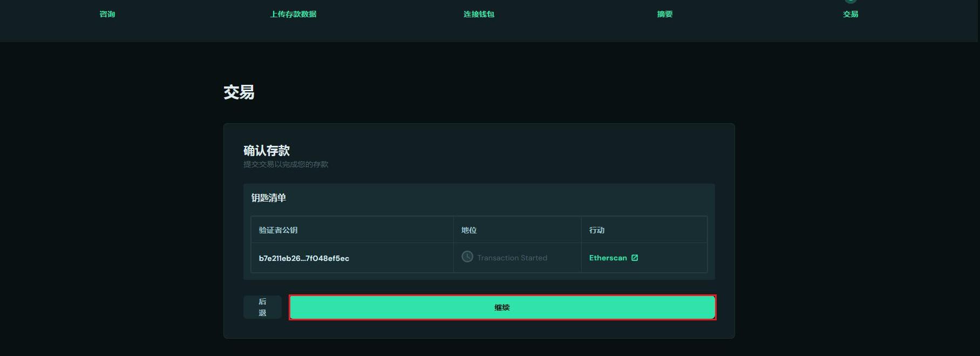Image resolution: width=980 pixels, height=356 pixels.
Task: Click the 确认存款 heading
Action: click(x=267, y=150)
